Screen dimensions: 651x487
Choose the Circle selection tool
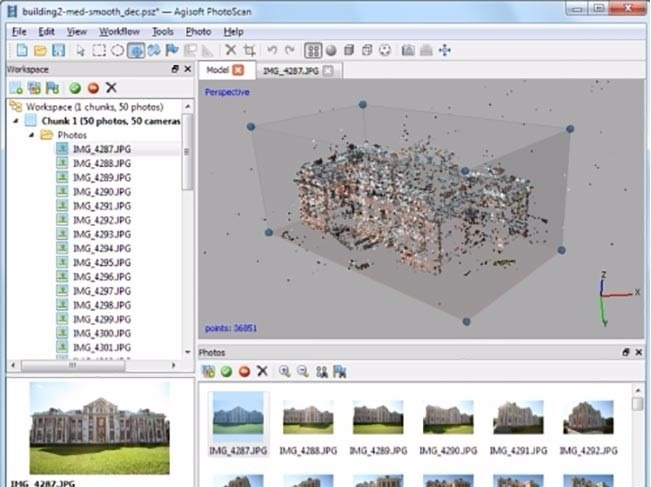click(x=117, y=51)
